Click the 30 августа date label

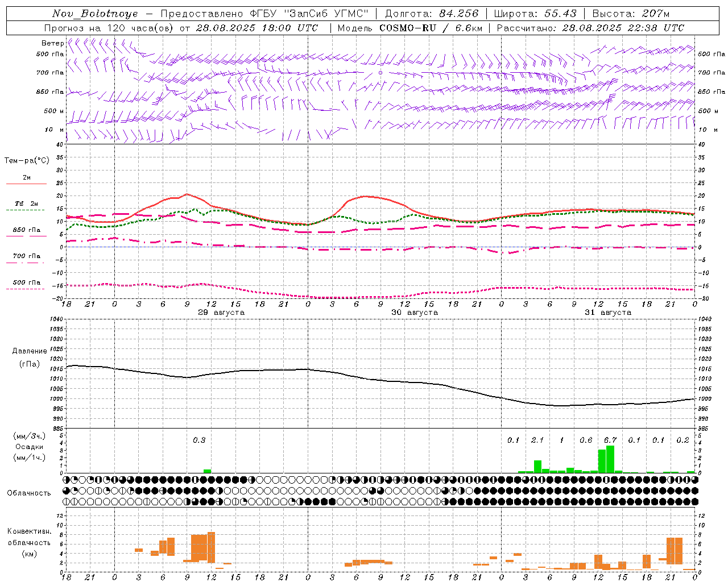(x=415, y=313)
